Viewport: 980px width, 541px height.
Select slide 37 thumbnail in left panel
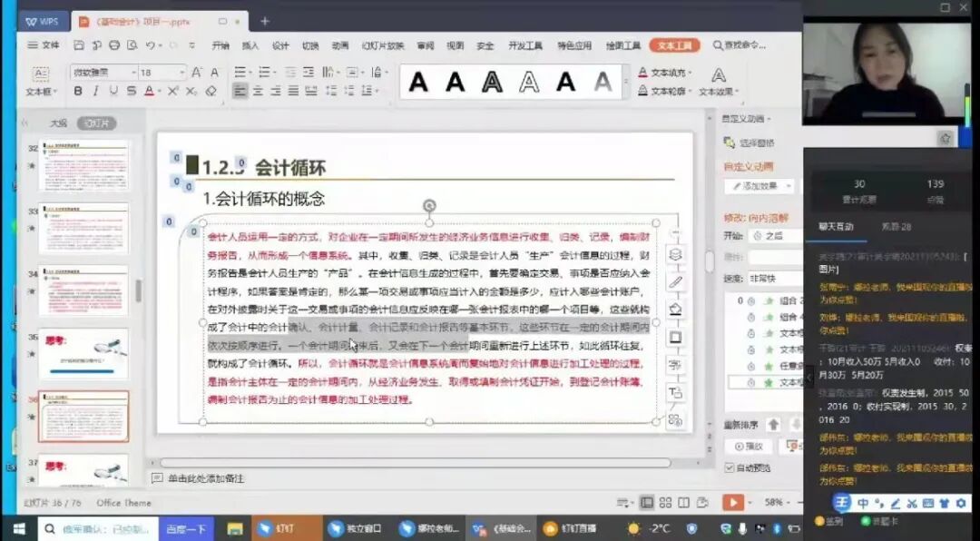[82, 472]
